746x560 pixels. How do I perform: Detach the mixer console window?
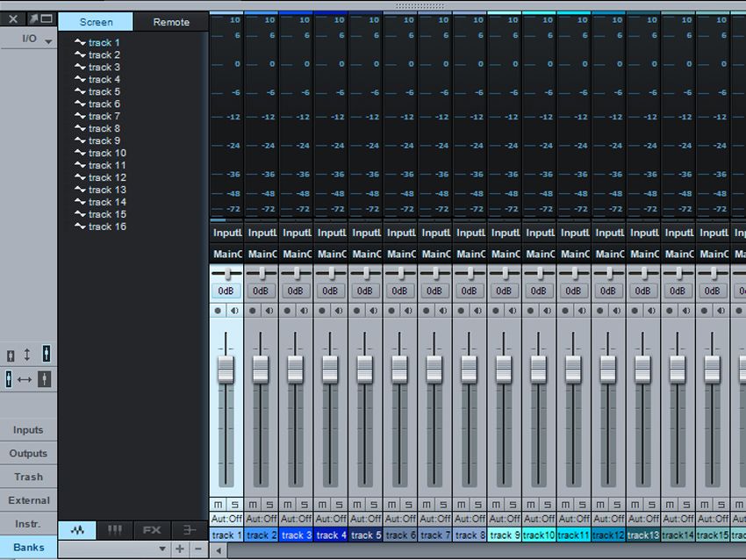click(33, 18)
